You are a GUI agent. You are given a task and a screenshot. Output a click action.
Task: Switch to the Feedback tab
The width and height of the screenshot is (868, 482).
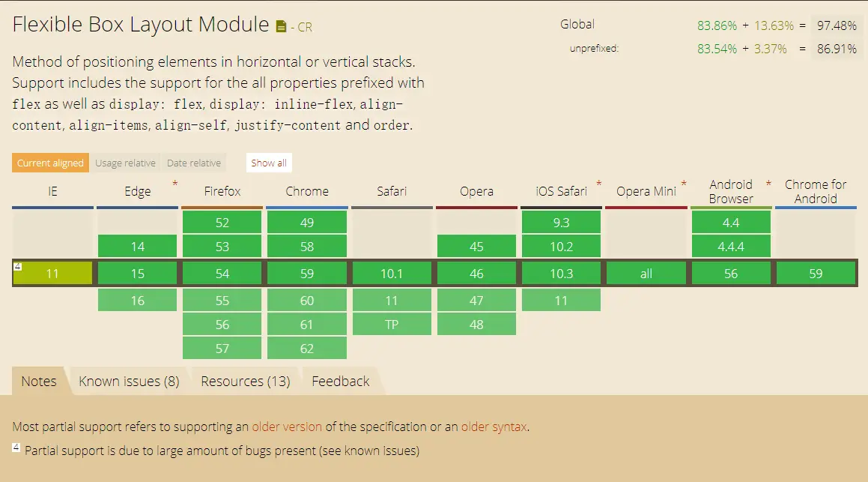point(341,382)
